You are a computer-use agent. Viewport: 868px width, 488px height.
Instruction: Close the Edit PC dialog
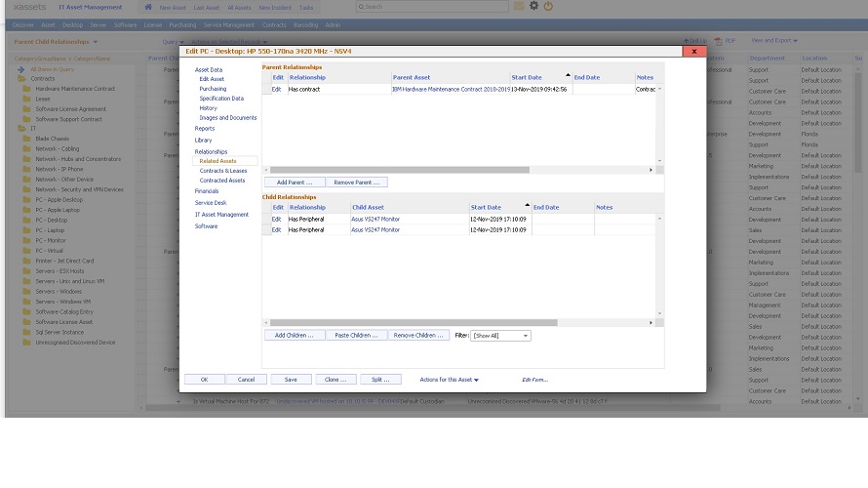(x=693, y=51)
